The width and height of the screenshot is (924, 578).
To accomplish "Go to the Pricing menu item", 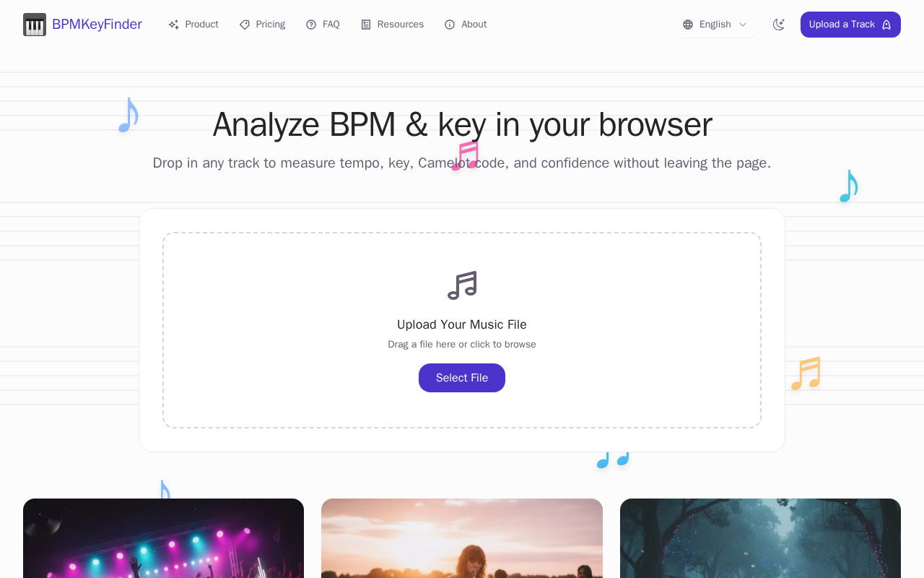I will point(263,25).
